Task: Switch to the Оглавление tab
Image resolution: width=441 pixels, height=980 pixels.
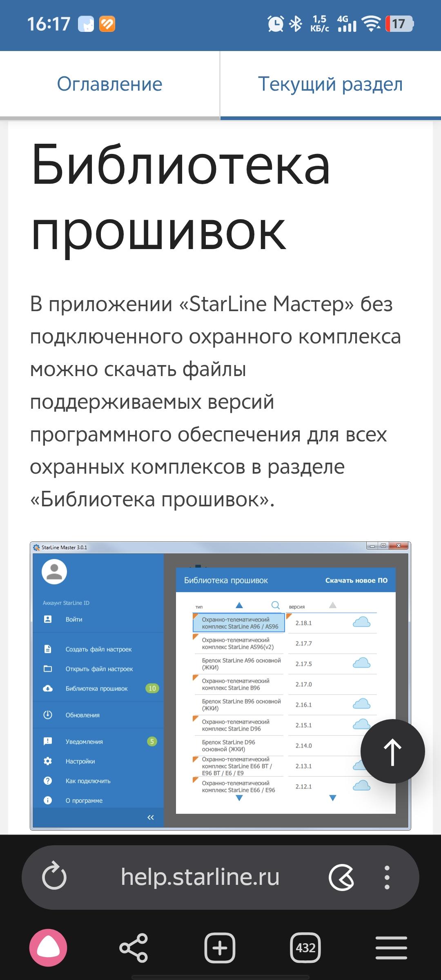Action: coord(109,84)
